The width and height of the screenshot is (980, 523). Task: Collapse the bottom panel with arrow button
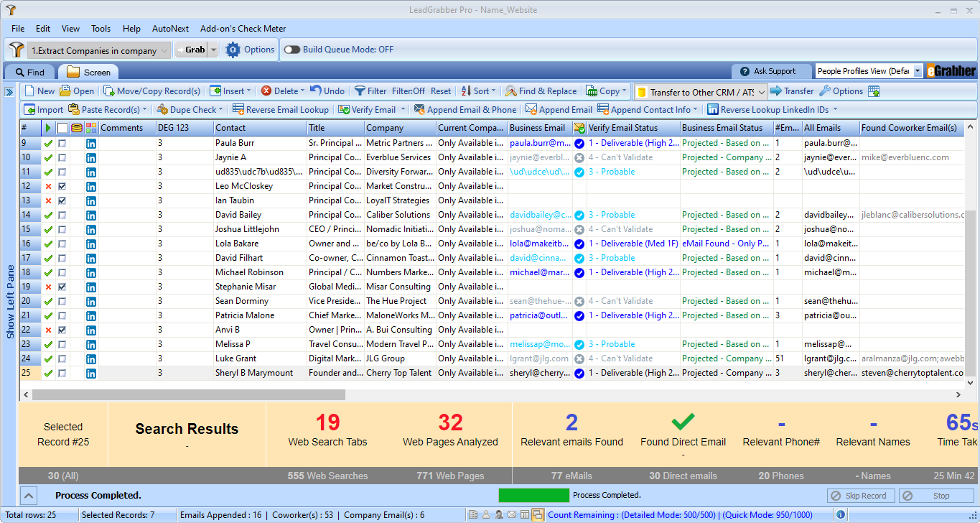(x=28, y=495)
